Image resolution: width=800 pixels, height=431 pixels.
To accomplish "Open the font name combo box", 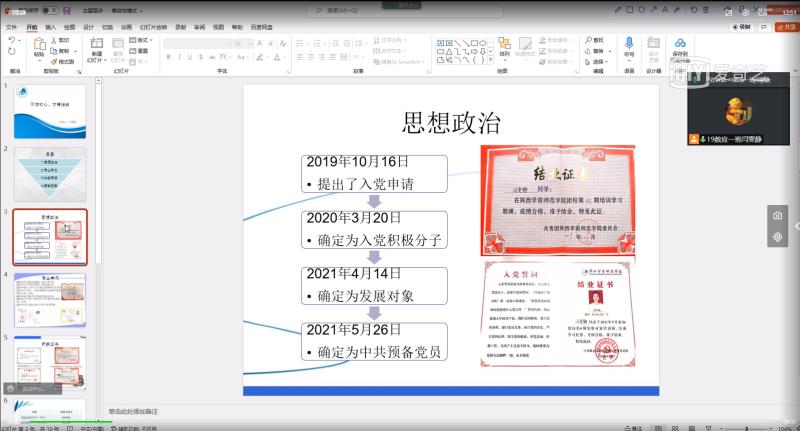I will 198,44.
